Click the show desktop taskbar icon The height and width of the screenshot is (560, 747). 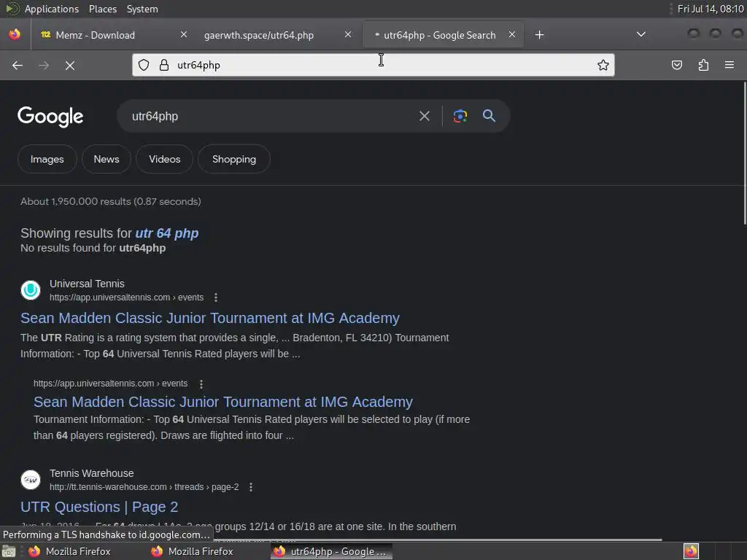pos(9,551)
